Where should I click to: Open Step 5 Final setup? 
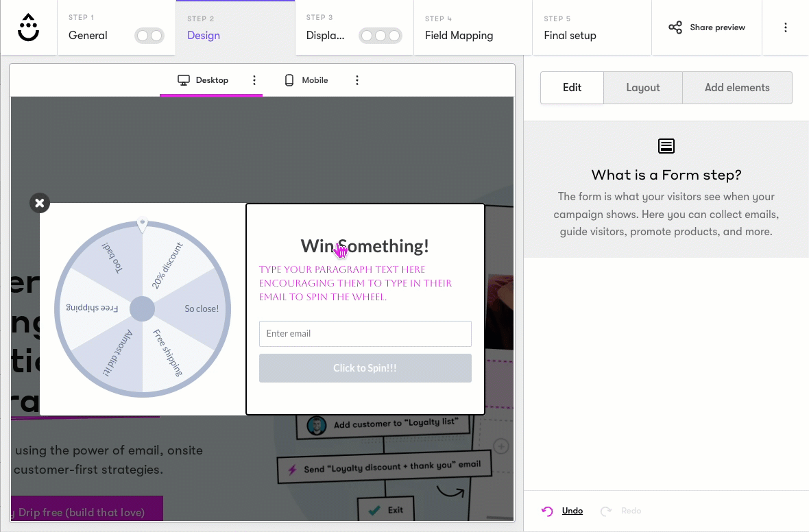pos(592,27)
